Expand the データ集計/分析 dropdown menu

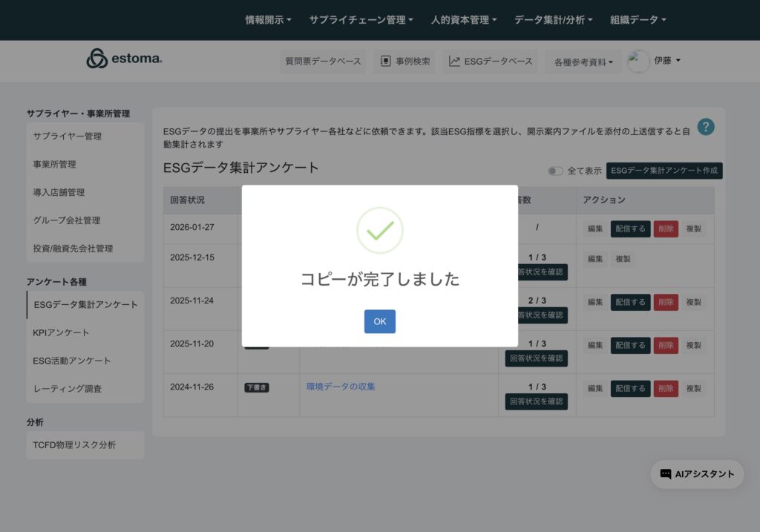click(x=553, y=20)
